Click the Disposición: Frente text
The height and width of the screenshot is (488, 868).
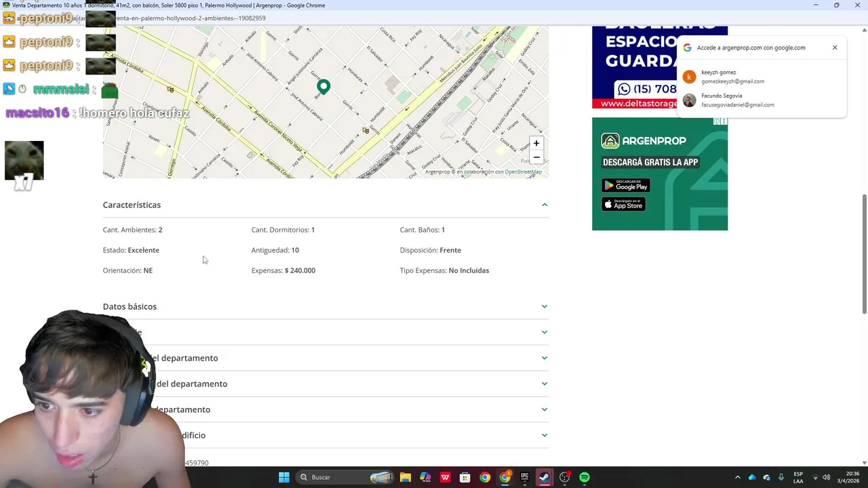click(x=431, y=250)
